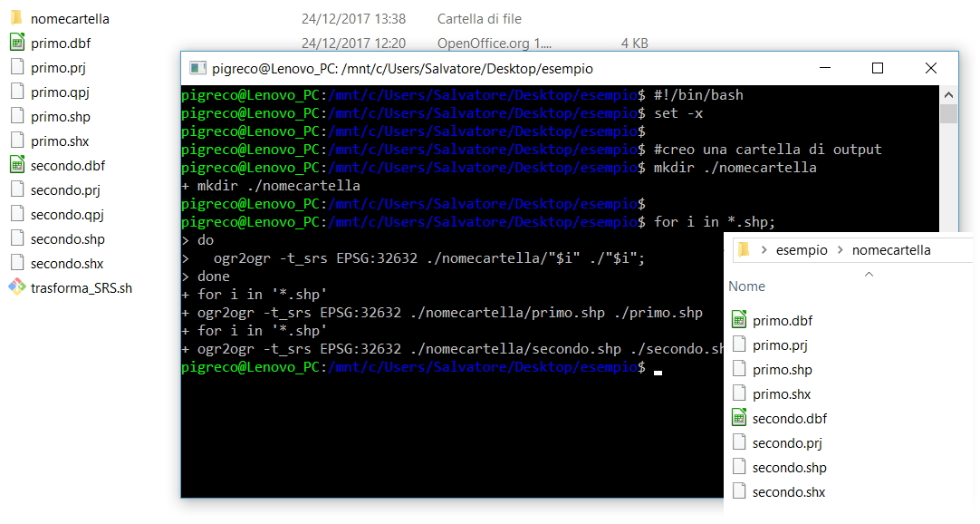The width and height of the screenshot is (980, 524).
Task: Select secondo.qpj file in left list
Action: 66,214
